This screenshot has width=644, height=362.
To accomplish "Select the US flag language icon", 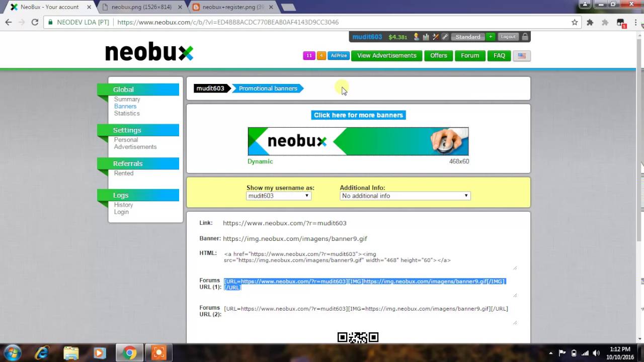I will point(522,55).
